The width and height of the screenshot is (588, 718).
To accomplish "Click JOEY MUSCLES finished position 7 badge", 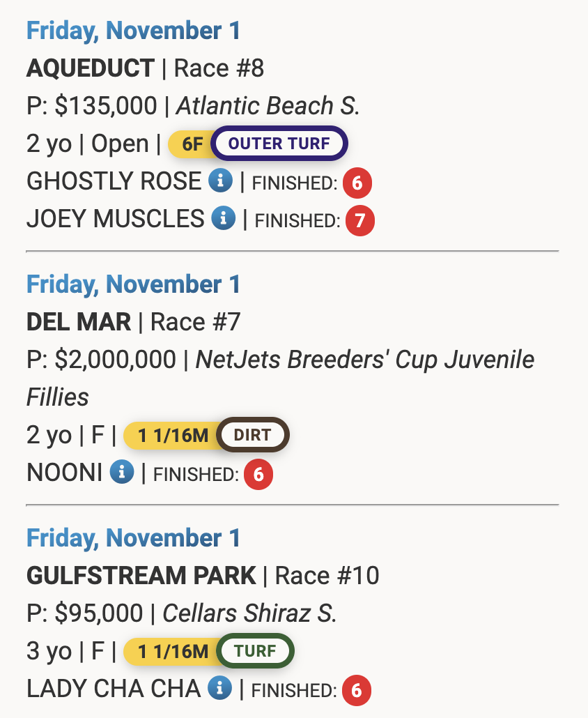I will coord(359,221).
